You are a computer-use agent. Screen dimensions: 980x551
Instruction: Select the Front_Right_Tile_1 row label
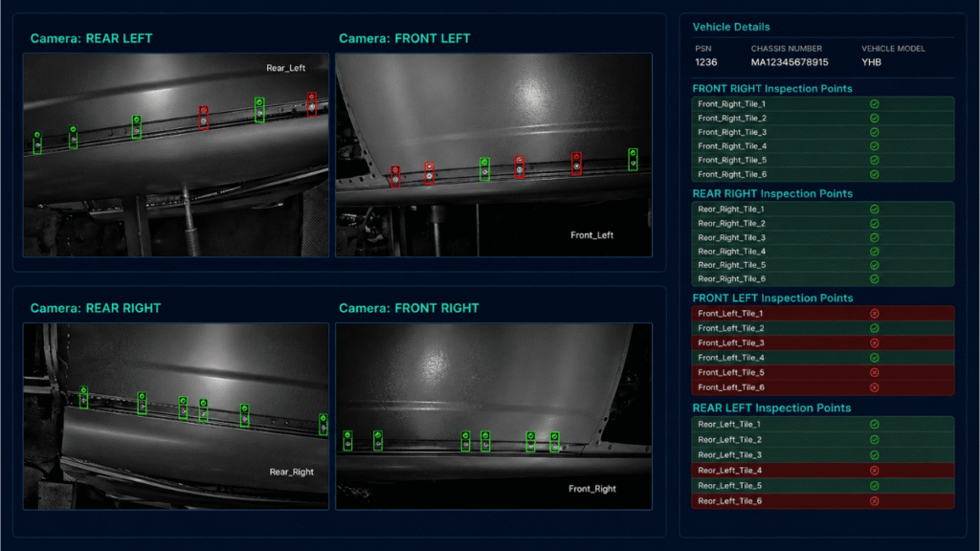(x=732, y=104)
